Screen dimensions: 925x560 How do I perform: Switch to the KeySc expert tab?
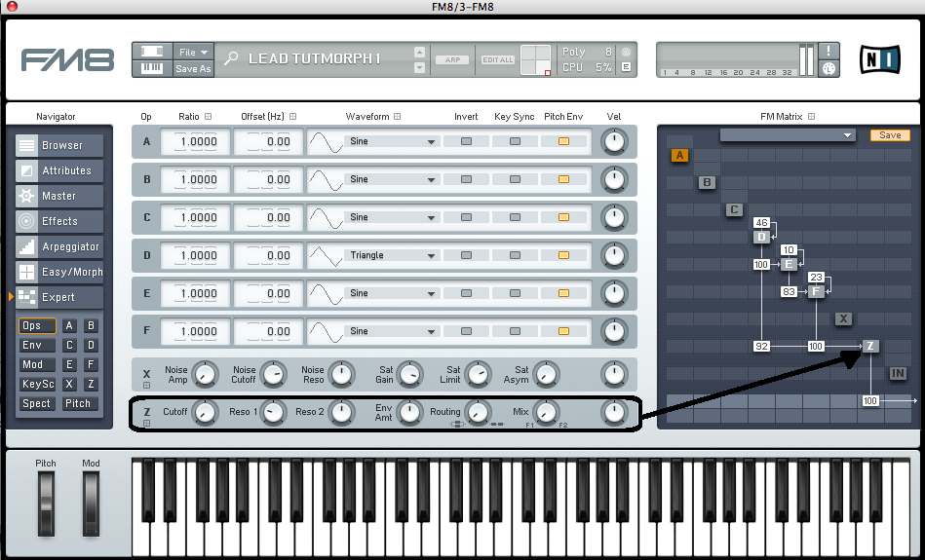pos(37,384)
